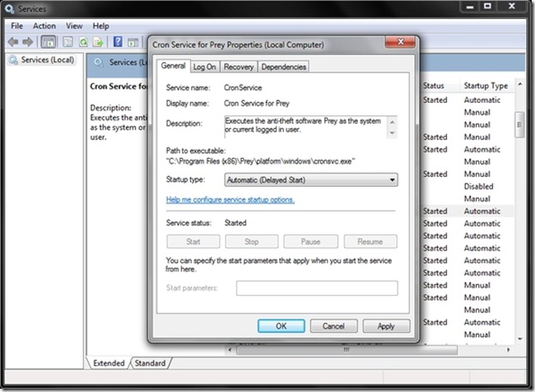
Task: Open the View menu
Action: pyautogui.click(x=74, y=26)
